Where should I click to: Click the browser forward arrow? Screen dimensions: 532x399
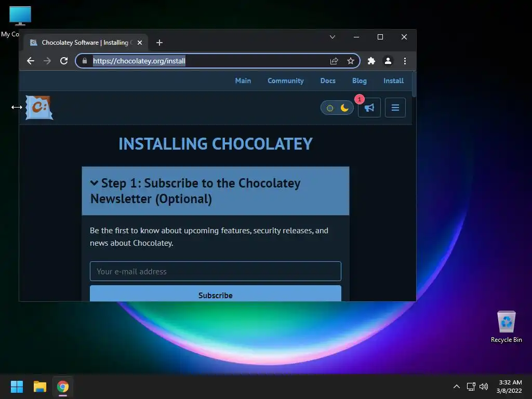coord(47,61)
